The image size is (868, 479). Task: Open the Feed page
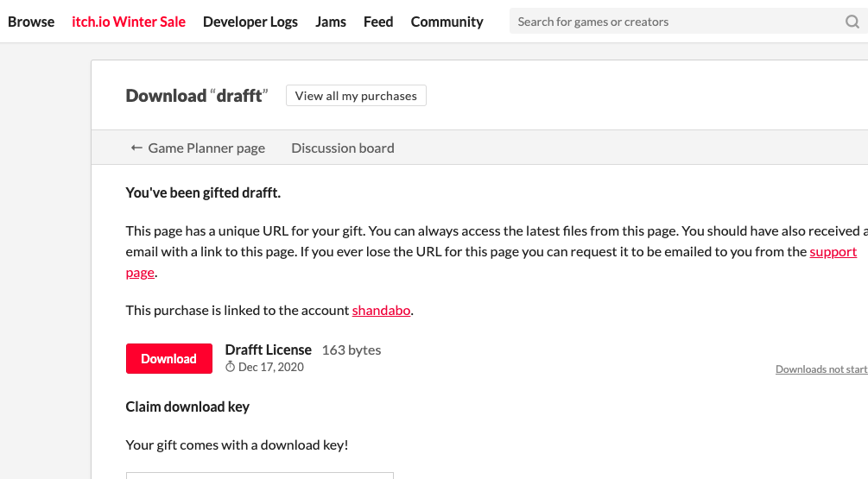378,22
